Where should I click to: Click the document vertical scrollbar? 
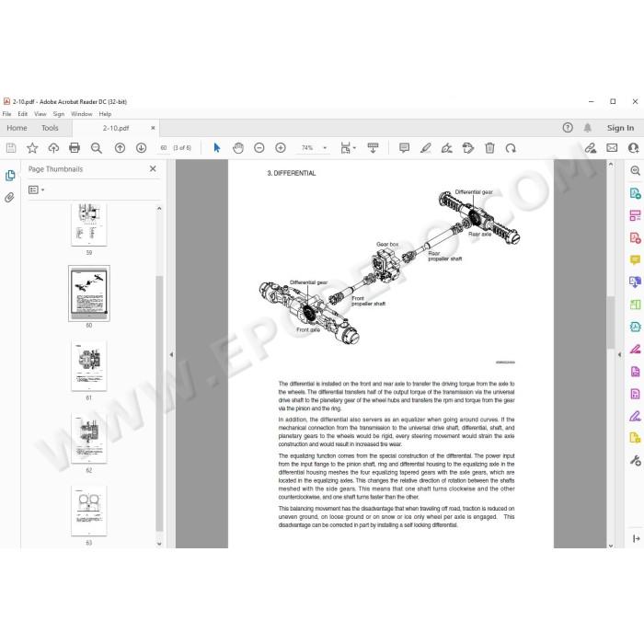point(611,322)
